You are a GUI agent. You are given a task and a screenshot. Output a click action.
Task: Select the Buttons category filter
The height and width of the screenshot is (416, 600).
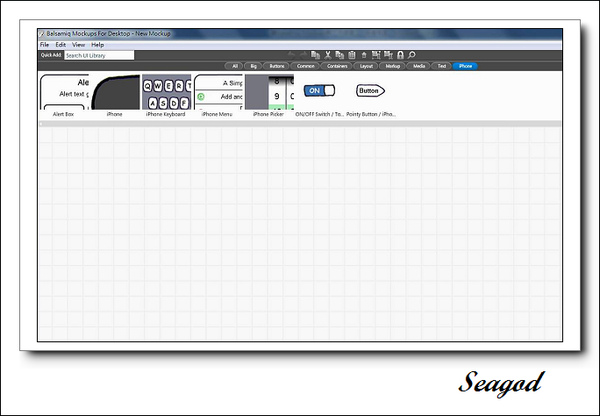pyautogui.click(x=277, y=66)
